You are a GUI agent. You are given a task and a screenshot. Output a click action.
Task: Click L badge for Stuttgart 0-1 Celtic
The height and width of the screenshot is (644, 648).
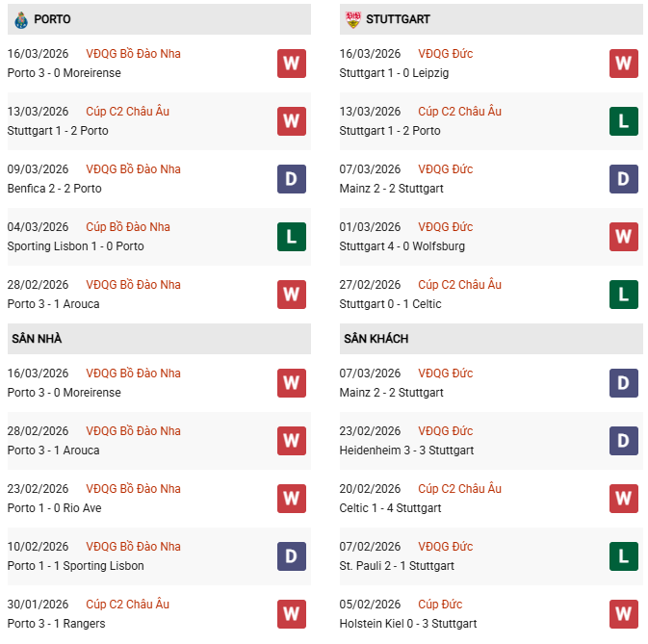tap(624, 295)
